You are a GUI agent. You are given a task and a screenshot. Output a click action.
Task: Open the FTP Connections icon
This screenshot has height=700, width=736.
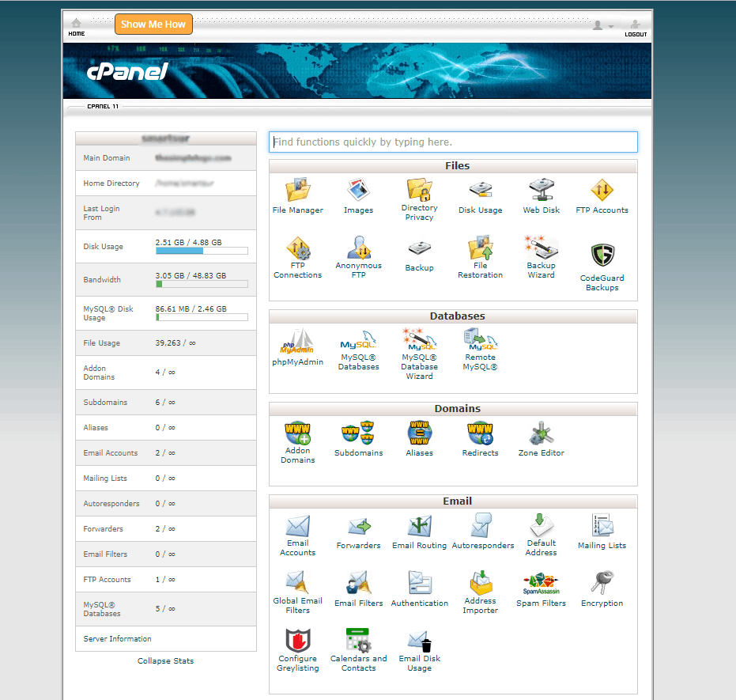coord(298,248)
